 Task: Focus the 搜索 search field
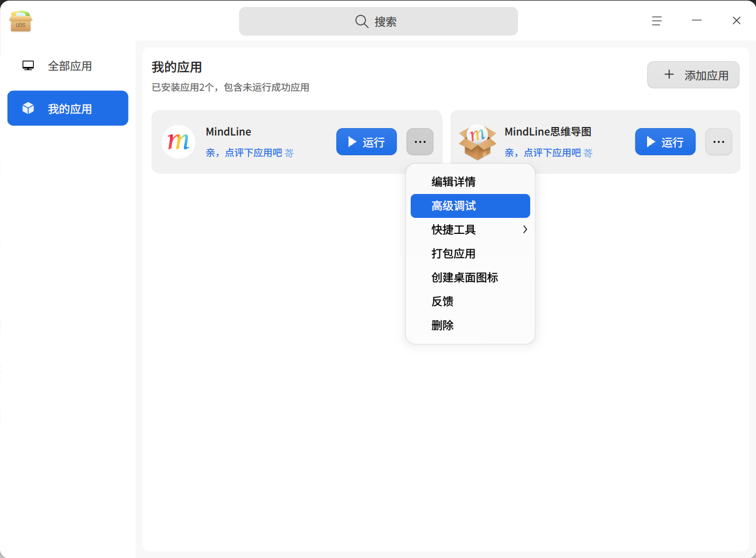(378, 21)
